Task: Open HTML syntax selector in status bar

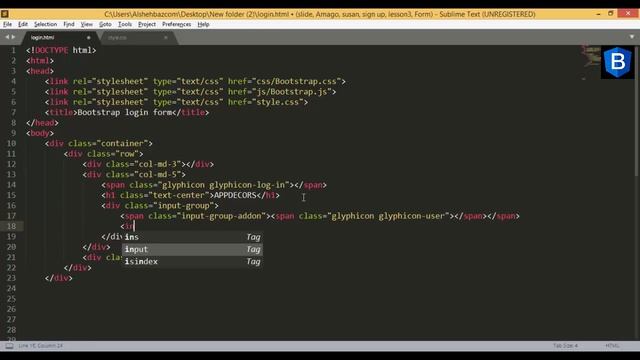Action: click(612, 346)
